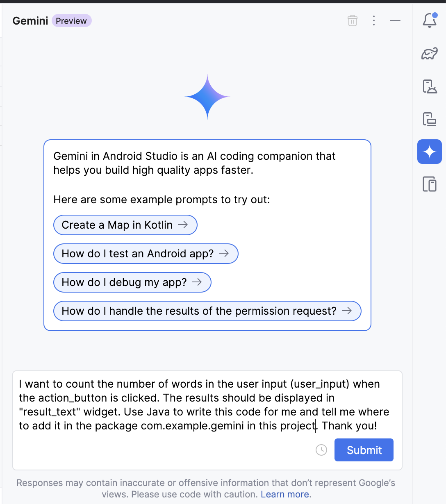Select the "Create a Map in Kotlin" prompt
Viewport: 446px width, 504px height.
coord(125,225)
